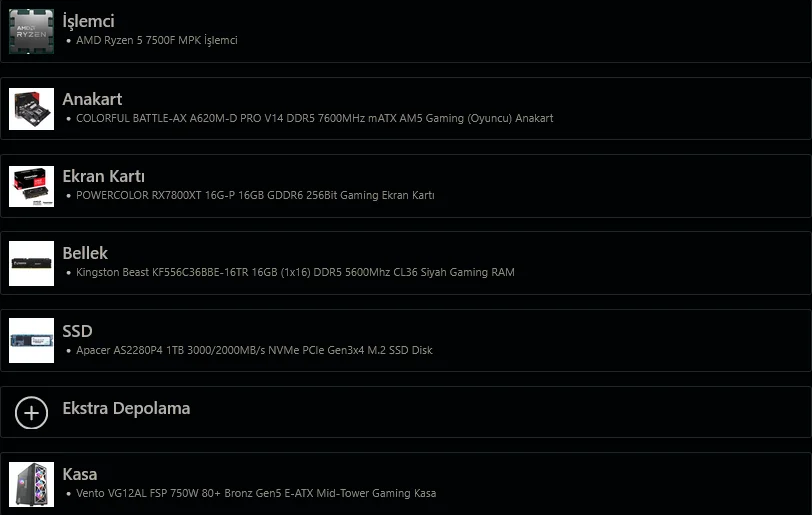
Task: Select the Ekran Kartı heading
Action: click(103, 176)
